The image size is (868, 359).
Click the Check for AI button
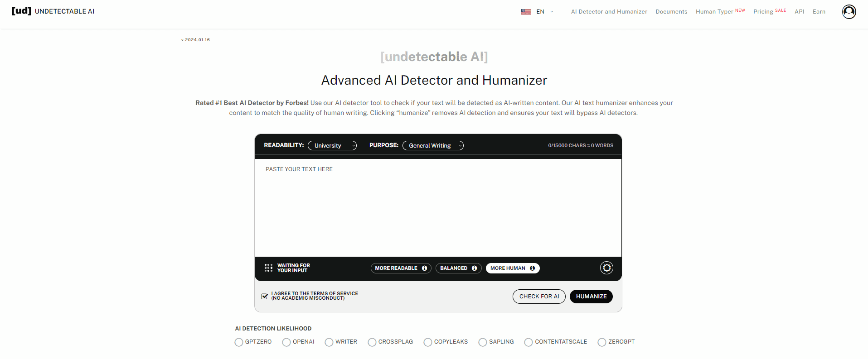click(x=539, y=297)
